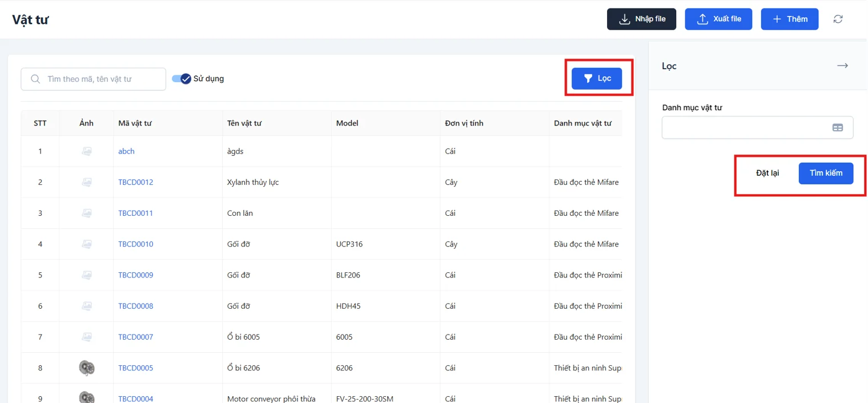The image size is (868, 403).
Task: Click the Tìm theo mã, tên vật tư input
Action: click(x=93, y=79)
